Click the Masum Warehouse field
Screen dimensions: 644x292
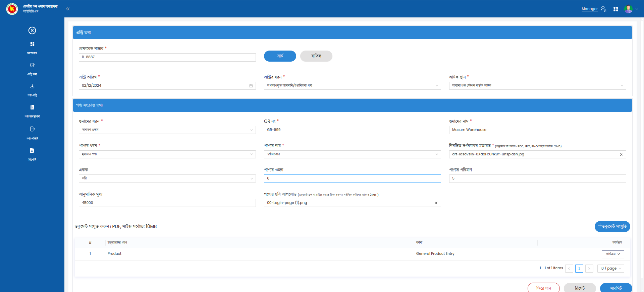[538, 130]
